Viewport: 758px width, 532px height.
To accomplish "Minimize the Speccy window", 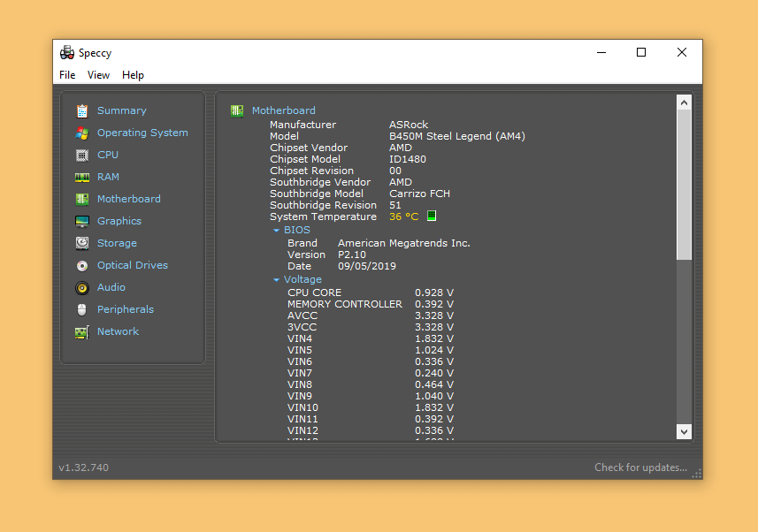I will (601, 52).
